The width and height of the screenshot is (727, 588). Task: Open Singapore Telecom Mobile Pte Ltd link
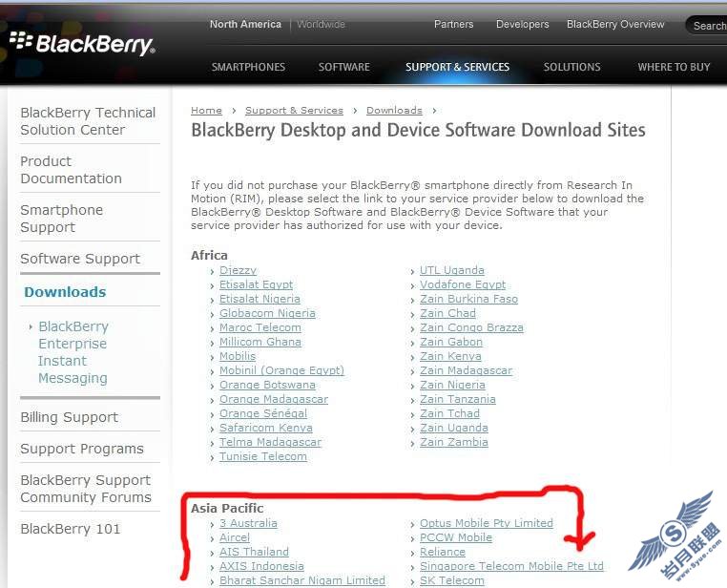512,566
